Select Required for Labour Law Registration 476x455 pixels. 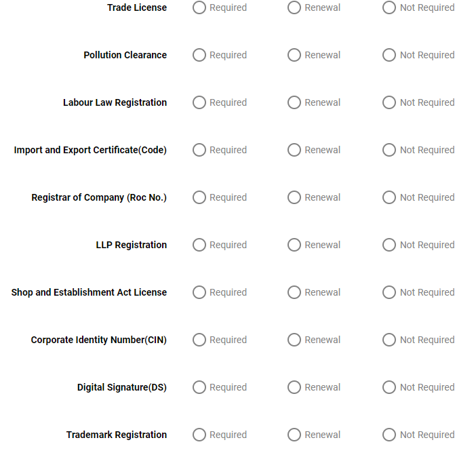(x=199, y=102)
